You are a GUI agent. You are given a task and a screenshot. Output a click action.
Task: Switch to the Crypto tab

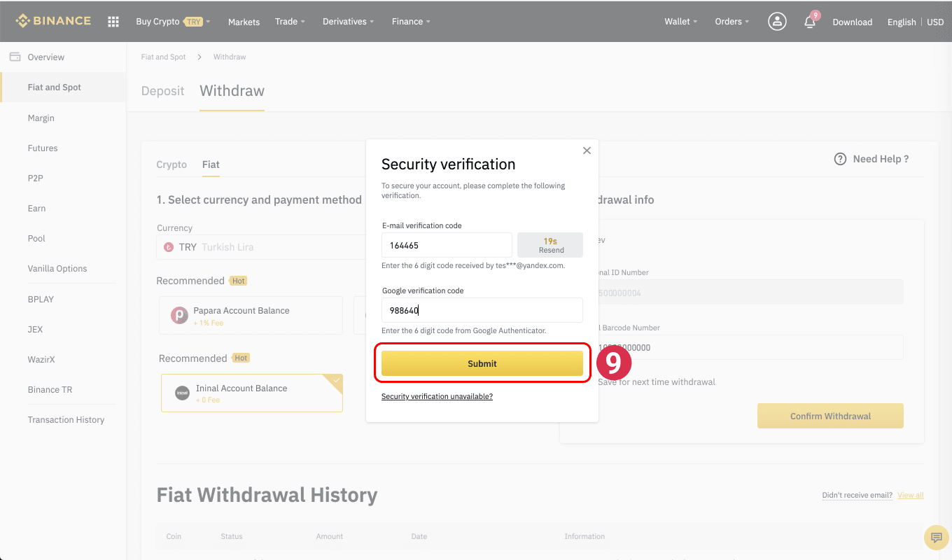click(x=171, y=164)
